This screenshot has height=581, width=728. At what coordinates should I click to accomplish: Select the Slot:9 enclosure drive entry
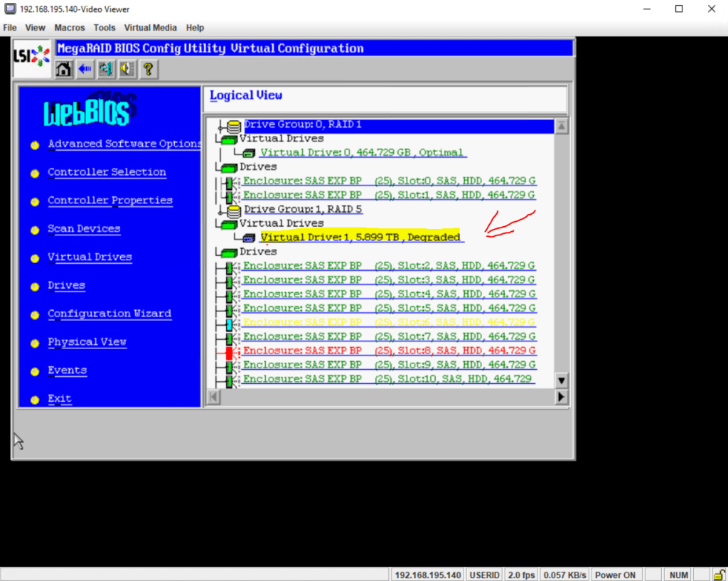pyautogui.click(x=389, y=365)
